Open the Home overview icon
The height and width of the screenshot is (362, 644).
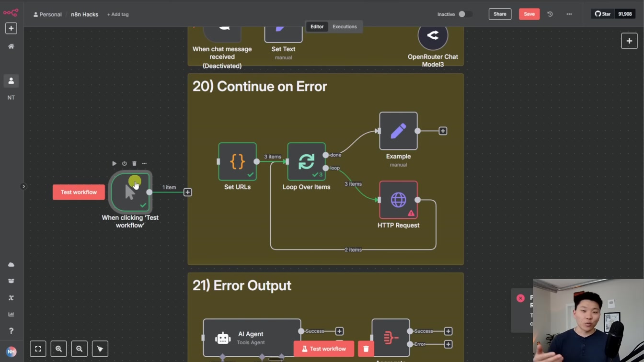(x=11, y=46)
